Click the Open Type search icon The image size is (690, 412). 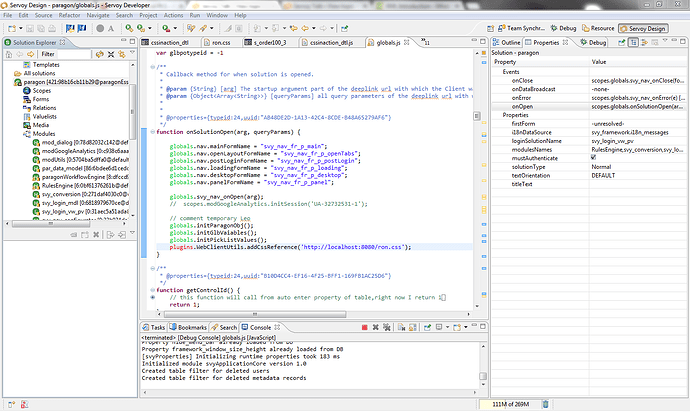(x=191, y=28)
